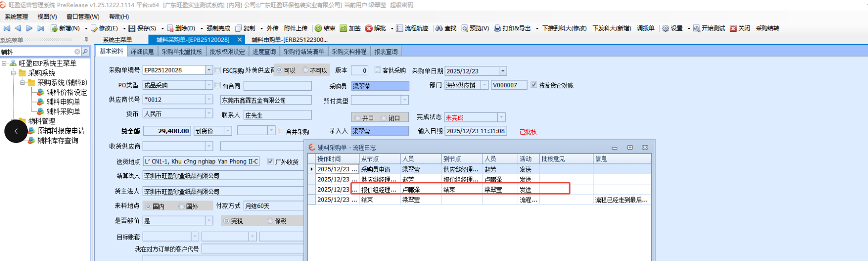
Task: Save with the 保存(S) floppy icon
Action: click(132, 28)
